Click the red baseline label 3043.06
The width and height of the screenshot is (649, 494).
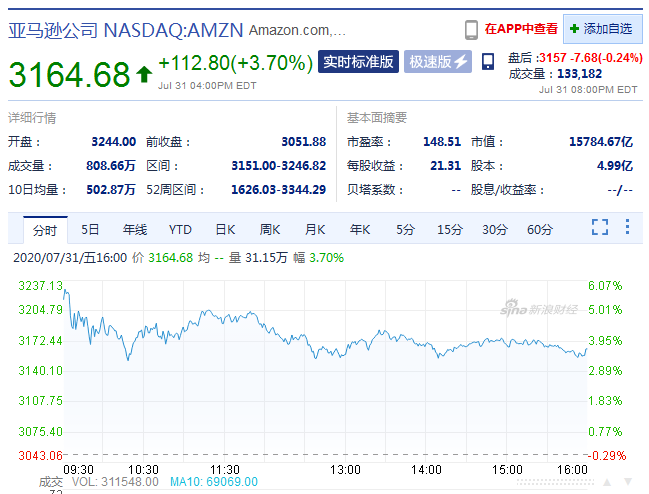point(40,456)
